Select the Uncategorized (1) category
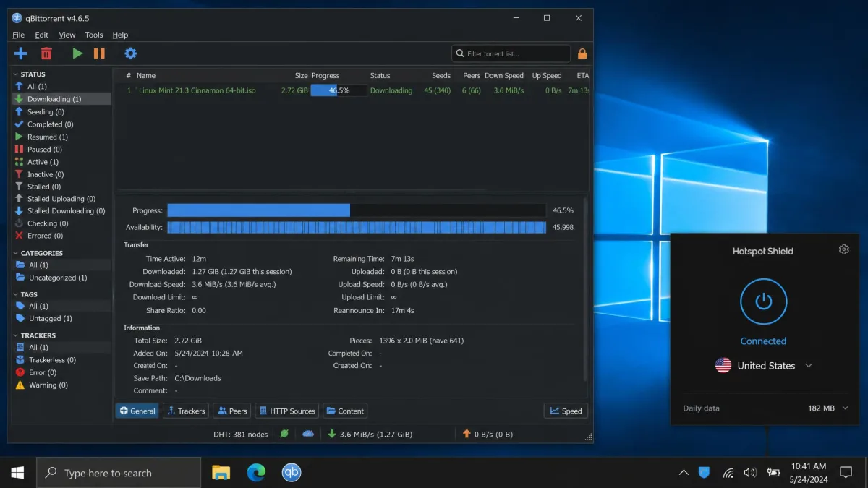 point(61,278)
